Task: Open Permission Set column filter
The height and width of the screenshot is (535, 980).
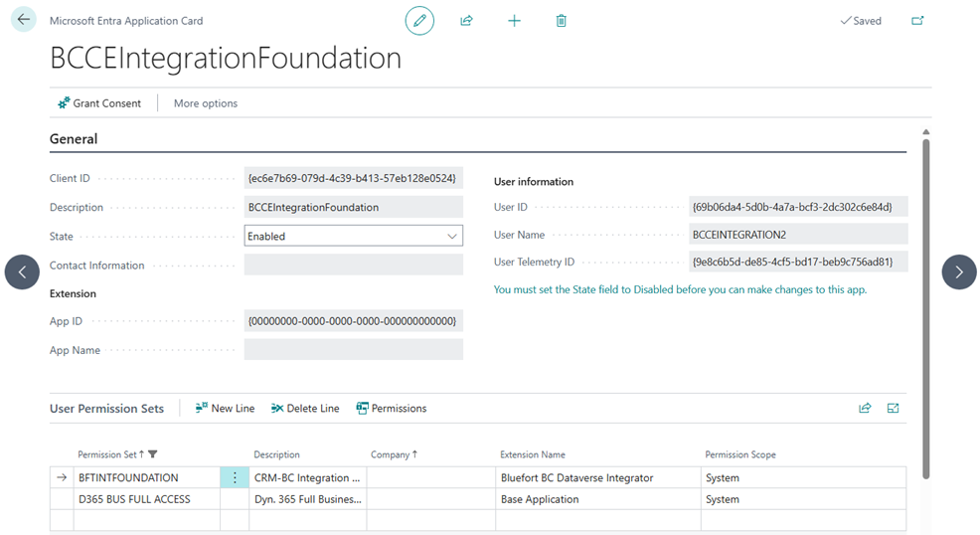Action: 153,454
